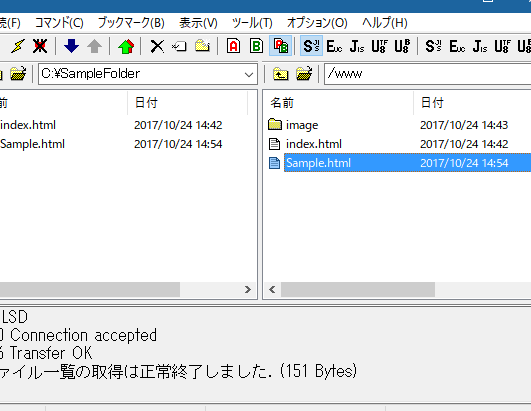531x411 pixels.
Task: Open the オプション(O) menu
Action: click(317, 23)
